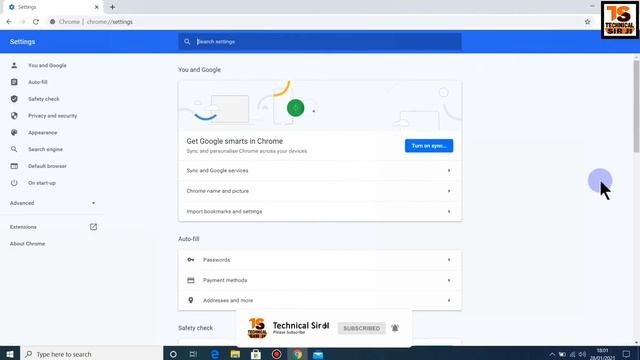Open Privacy and security sidebar section
Image resolution: width=640 pixels, height=360 pixels.
[53, 116]
